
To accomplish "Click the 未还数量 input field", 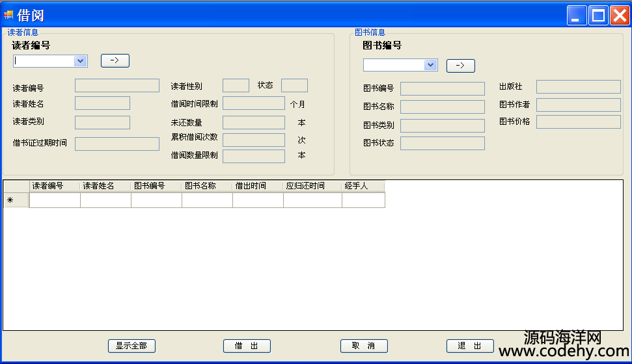I will pos(254,122).
